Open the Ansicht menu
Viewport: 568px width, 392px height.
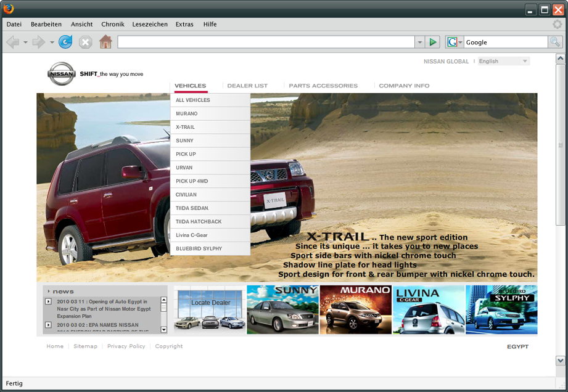pos(81,24)
